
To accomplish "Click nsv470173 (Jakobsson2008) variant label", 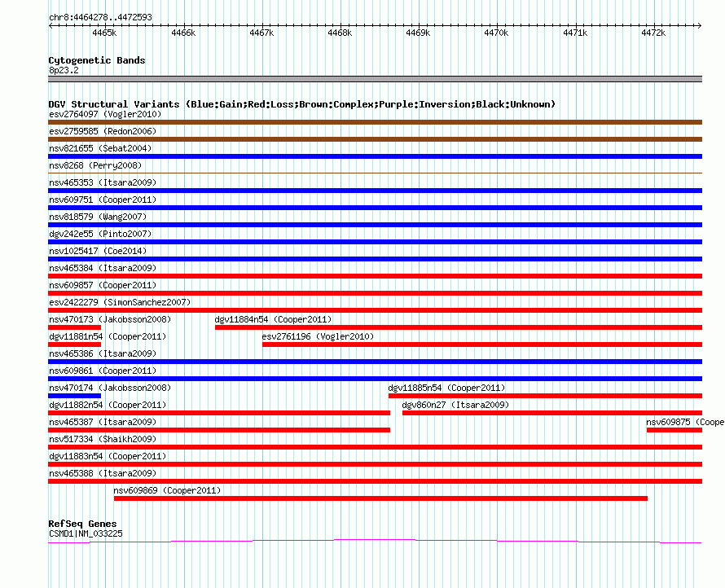I will (110, 319).
